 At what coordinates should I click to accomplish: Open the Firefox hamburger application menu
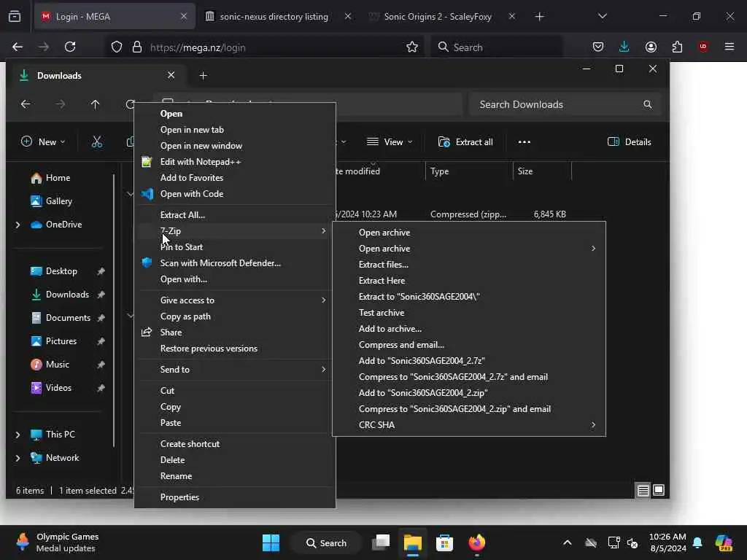[x=729, y=47]
